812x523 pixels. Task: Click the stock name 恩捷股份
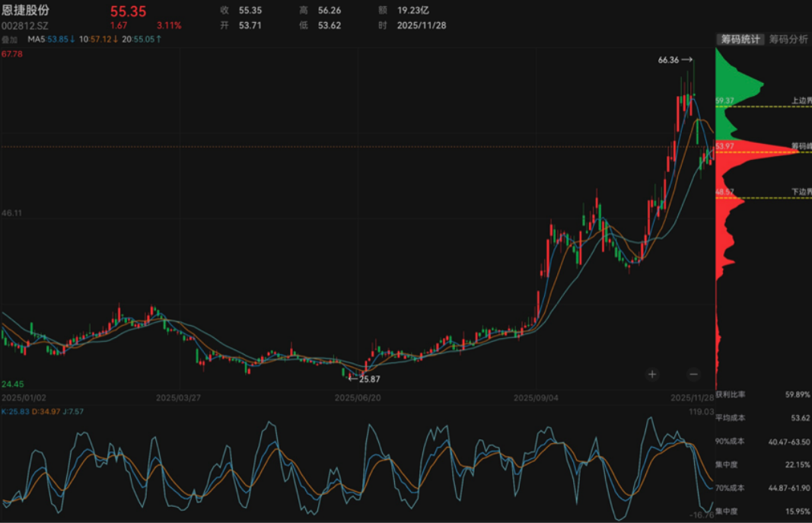pyautogui.click(x=25, y=11)
